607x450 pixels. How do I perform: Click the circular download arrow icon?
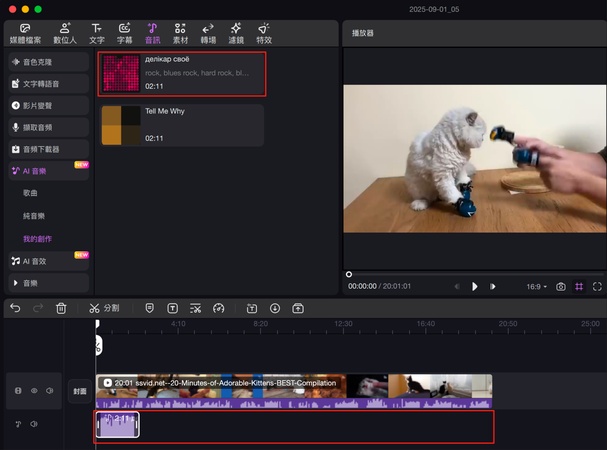(x=275, y=308)
